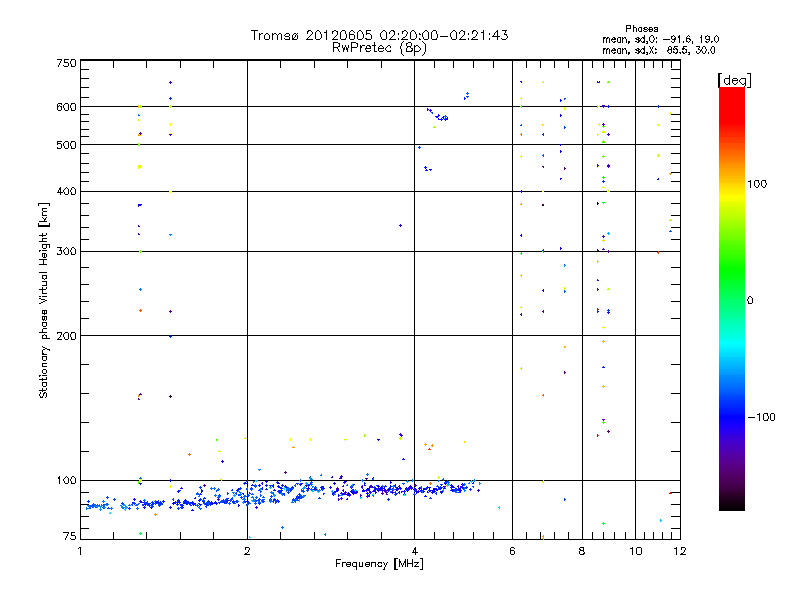Click the 'RwPretec (8p)' subtitle
This screenshot has width=800, height=600.
pyautogui.click(x=379, y=48)
